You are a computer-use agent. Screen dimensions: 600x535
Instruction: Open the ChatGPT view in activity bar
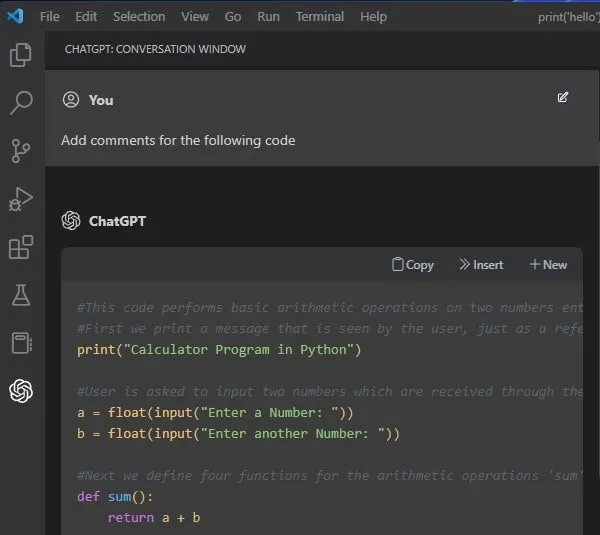click(x=21, y=391)
